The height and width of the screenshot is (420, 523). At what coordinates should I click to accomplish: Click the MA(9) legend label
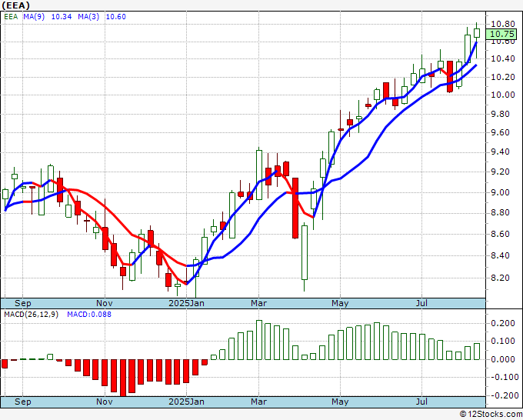coord(34,17)
